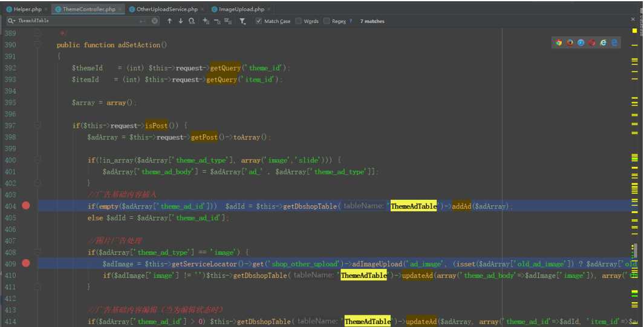Image resolution: width=644 pixels, height=327 pixels.
Task: Click line number 412 in gutter
Action: (10, 298)
